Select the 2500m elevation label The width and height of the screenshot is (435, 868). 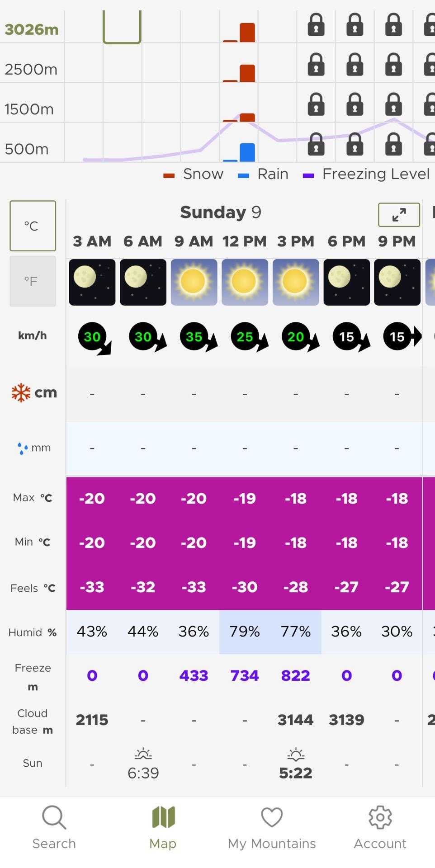pyautogui.click(x=31, y=69)
